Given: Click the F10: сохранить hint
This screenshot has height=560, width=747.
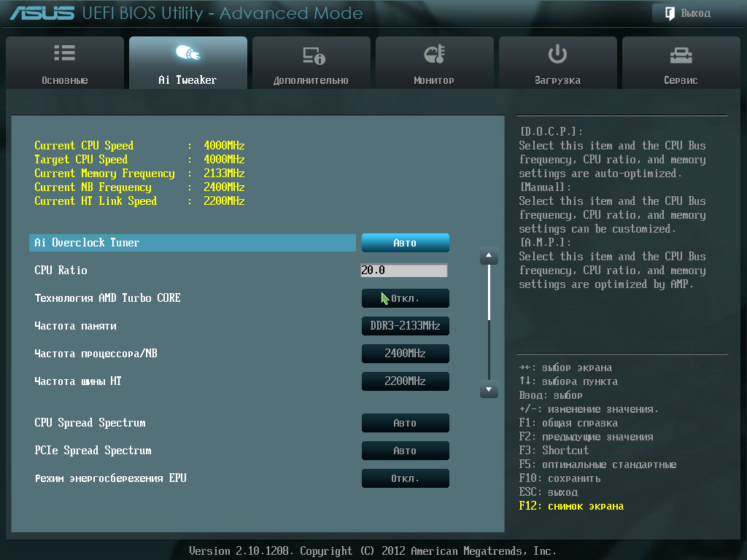Looking at the screenshot, I should 560,478.
